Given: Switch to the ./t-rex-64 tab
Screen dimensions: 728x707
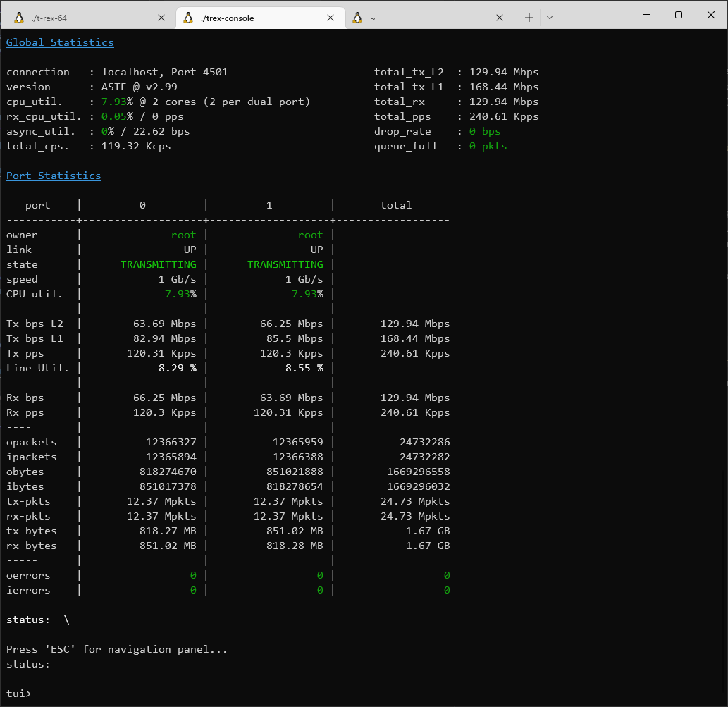Looking at the screenshot, I should point(90,18).
